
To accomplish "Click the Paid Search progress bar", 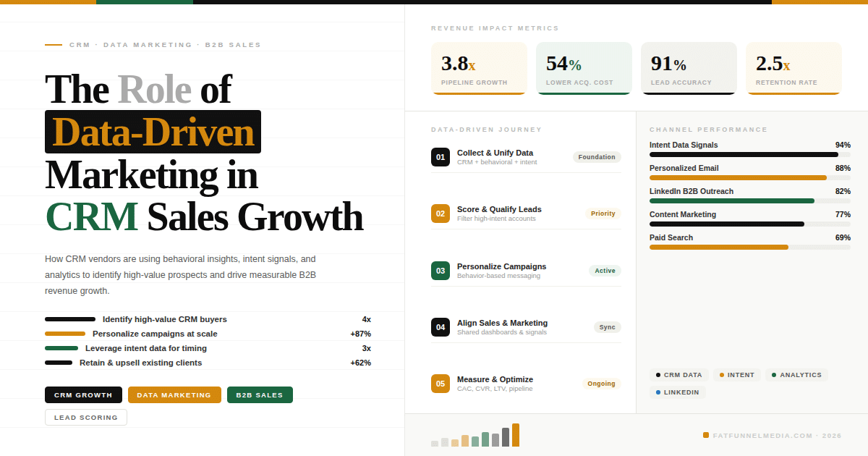I will pyautogui.click(x=749, y=247).
